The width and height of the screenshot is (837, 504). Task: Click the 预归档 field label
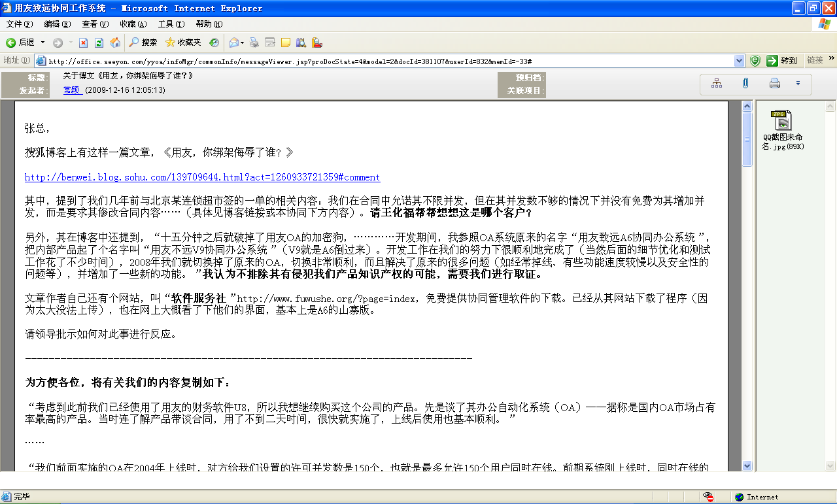coord(529,77)
